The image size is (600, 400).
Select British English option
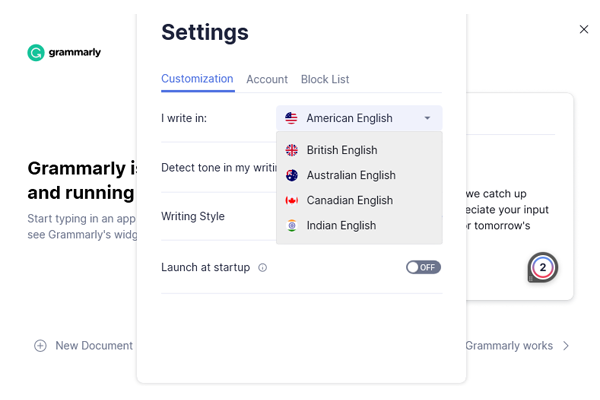pos(359,150)
